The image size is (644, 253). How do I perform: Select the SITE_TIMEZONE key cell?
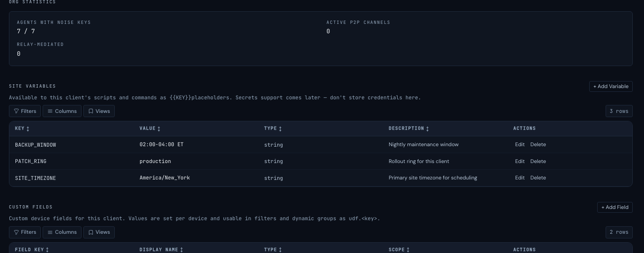[36, 178]
